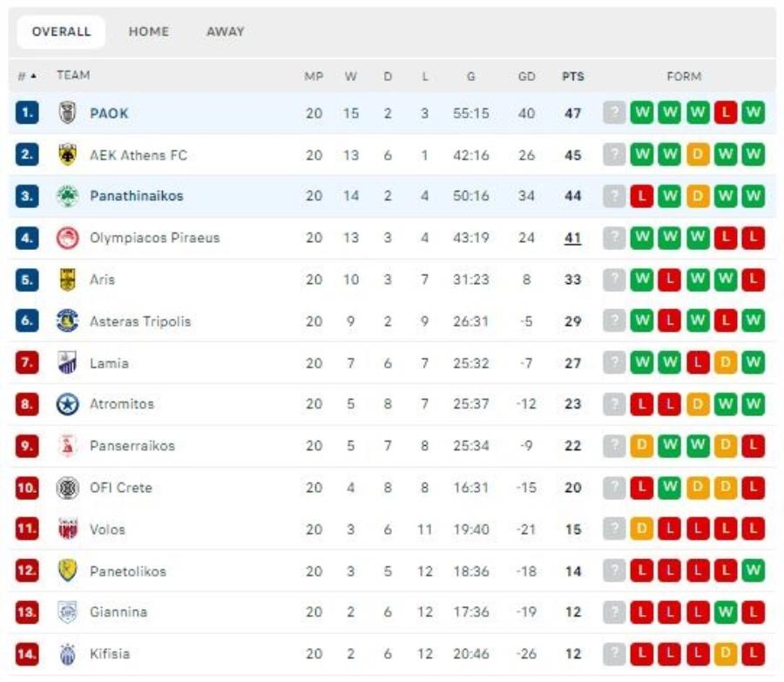Open the Lamia team name link
The width and height of the screenshot is (784, 682).
(109, 363)
